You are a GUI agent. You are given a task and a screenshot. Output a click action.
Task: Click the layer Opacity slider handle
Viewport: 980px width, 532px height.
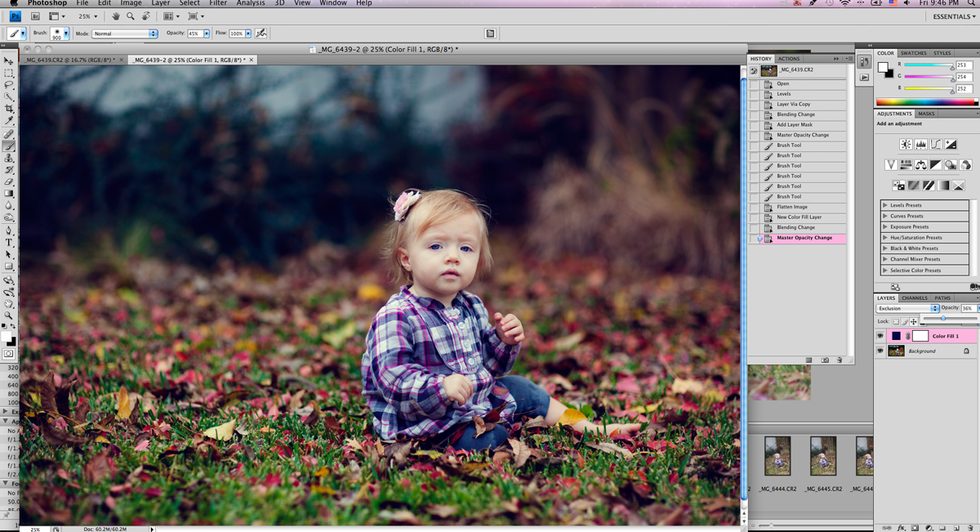click(x=943, y=319)
